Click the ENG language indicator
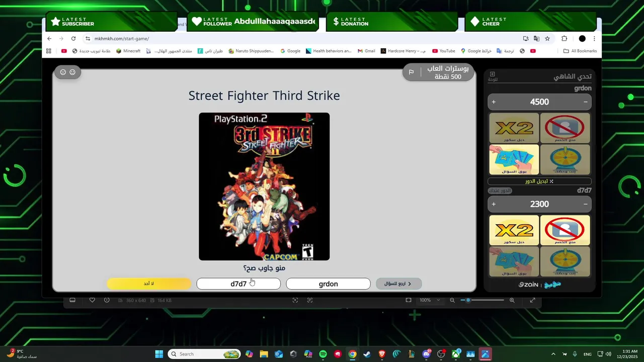644x362 pixels. pyautogui.click(x=587, y=354)
